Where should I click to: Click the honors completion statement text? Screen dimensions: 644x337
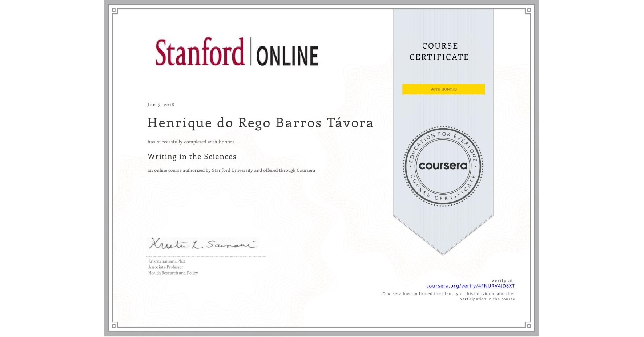pos(191,142)
